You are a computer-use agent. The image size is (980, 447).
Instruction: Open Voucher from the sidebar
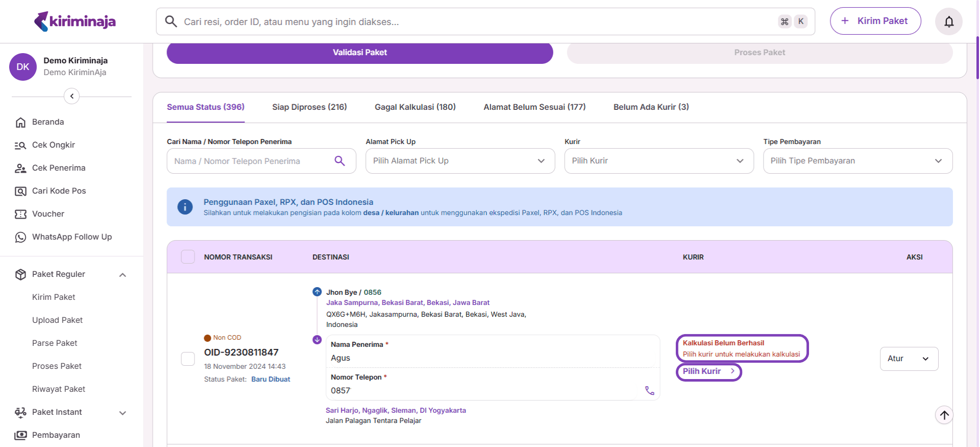48,214
